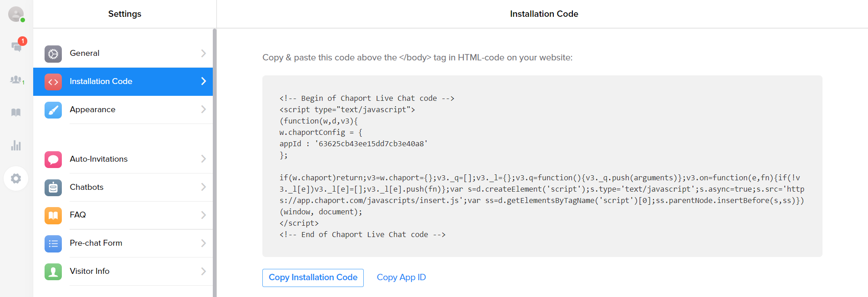Expand the Pre-chat Form chevron arrow
This screenshot has width=868, height=297.
[x=203, y=243]
